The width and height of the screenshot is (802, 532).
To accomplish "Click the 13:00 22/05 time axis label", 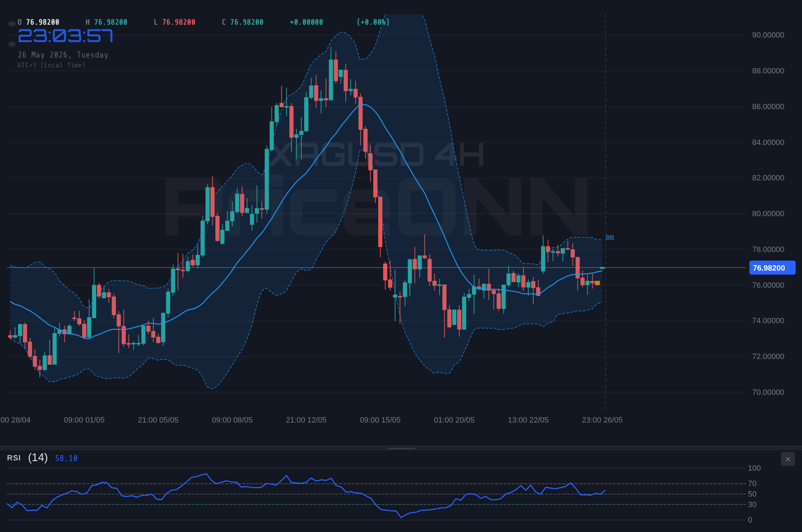I will click(x=528, y=420).
